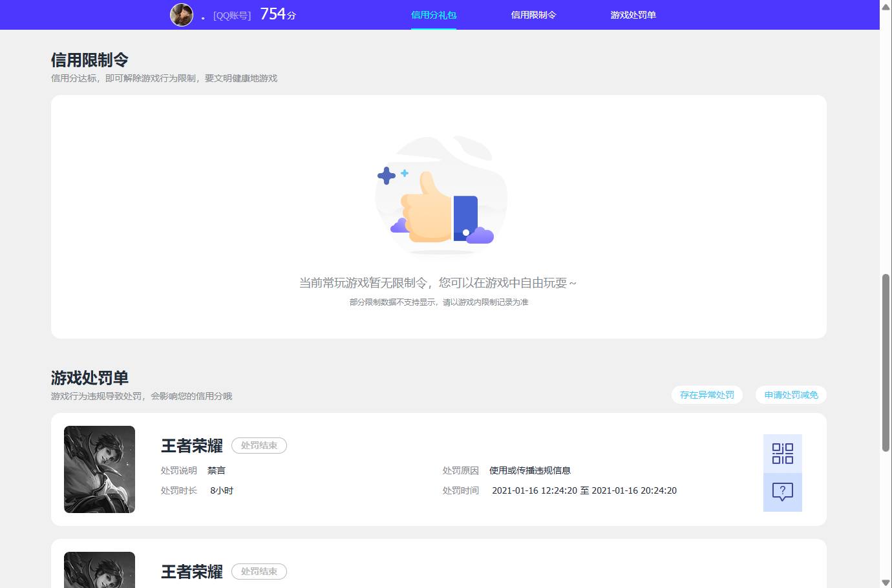
Task: Click the user avatar in the top bar
Action: click(x=182, y=14)
